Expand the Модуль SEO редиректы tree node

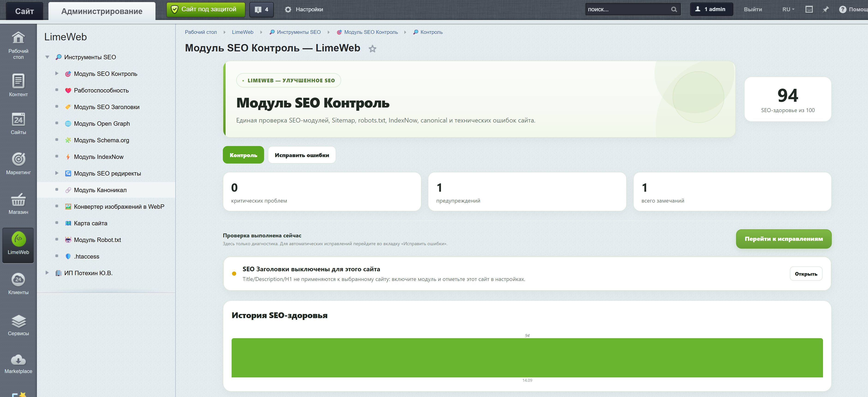pyautogui.click(x=57, y=173)
